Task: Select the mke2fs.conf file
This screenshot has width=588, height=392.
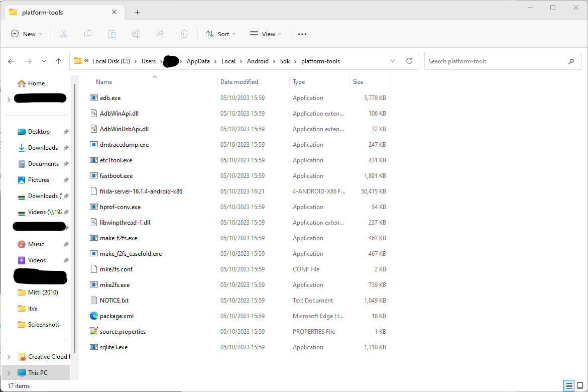Action: [x=116, y=269]
